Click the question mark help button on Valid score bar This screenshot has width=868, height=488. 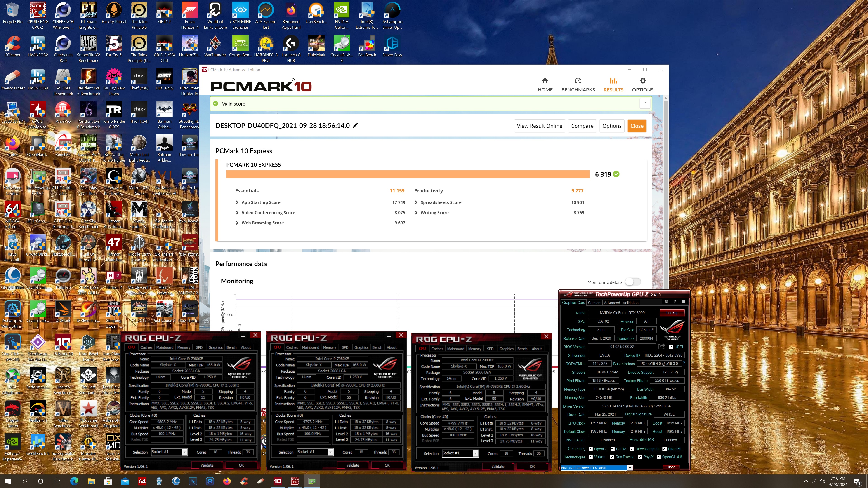(645, 104)
